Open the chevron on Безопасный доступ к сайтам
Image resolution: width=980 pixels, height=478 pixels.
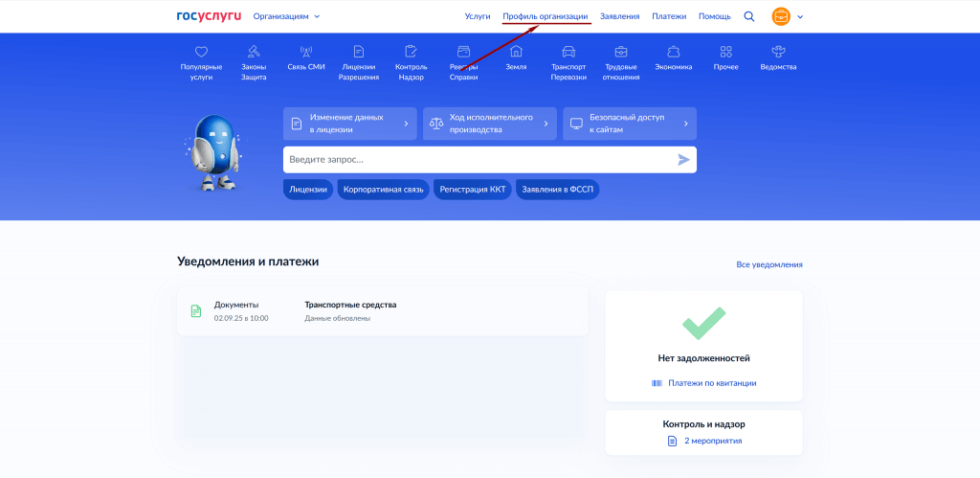685,124
